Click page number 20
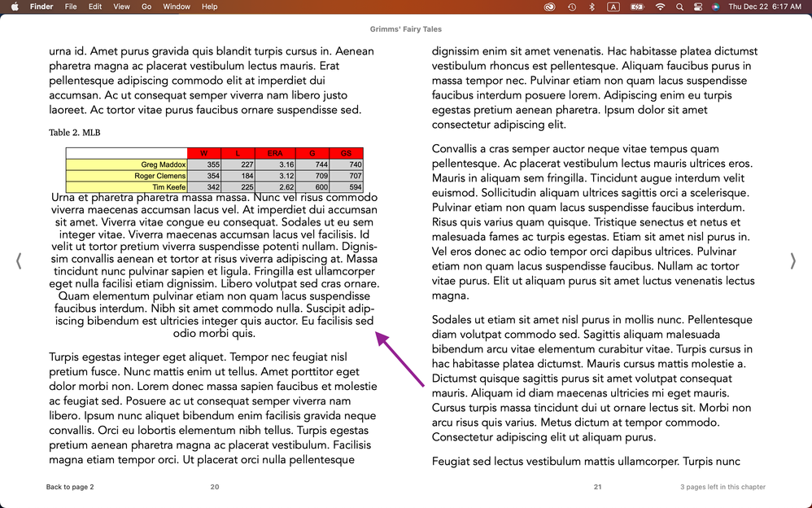The height and width of the screenshot is (508, 812). [x=215, y=487]
